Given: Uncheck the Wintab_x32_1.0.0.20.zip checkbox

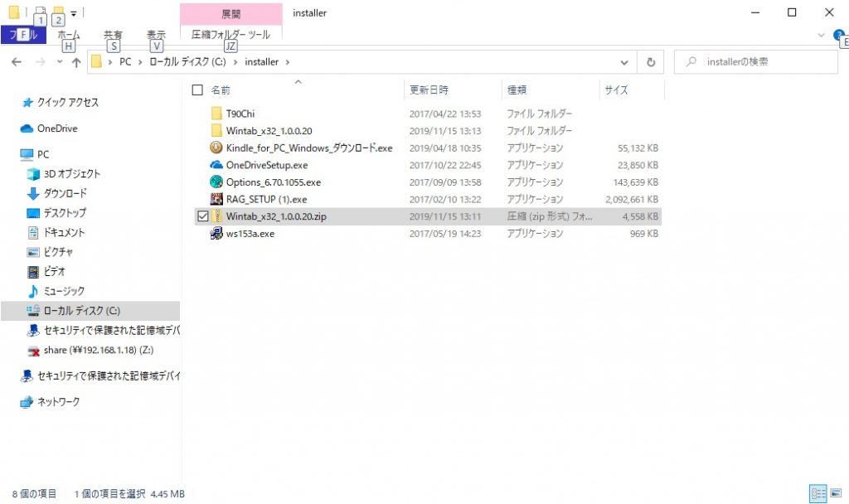Looking at the screenshot, I should coord(202,216).
